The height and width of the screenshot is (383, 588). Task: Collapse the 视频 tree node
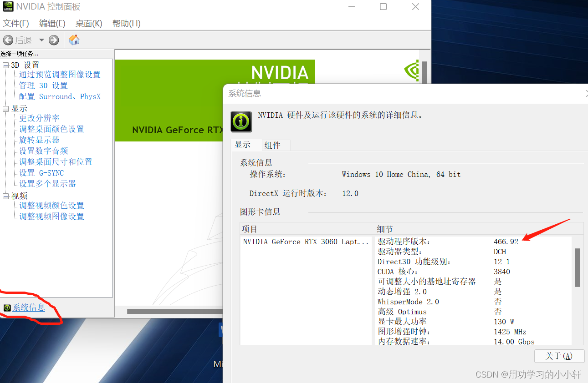[x=6, y=196]
